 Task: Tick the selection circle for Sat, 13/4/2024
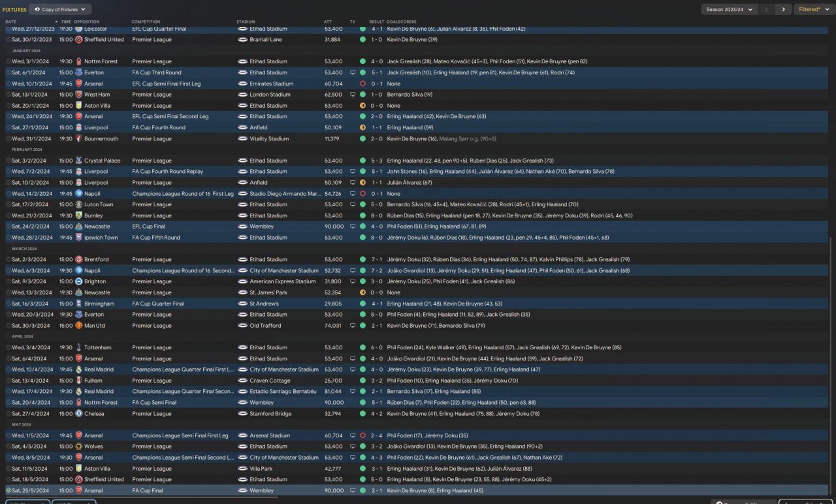pyautogui.click(x=8, y=381)
